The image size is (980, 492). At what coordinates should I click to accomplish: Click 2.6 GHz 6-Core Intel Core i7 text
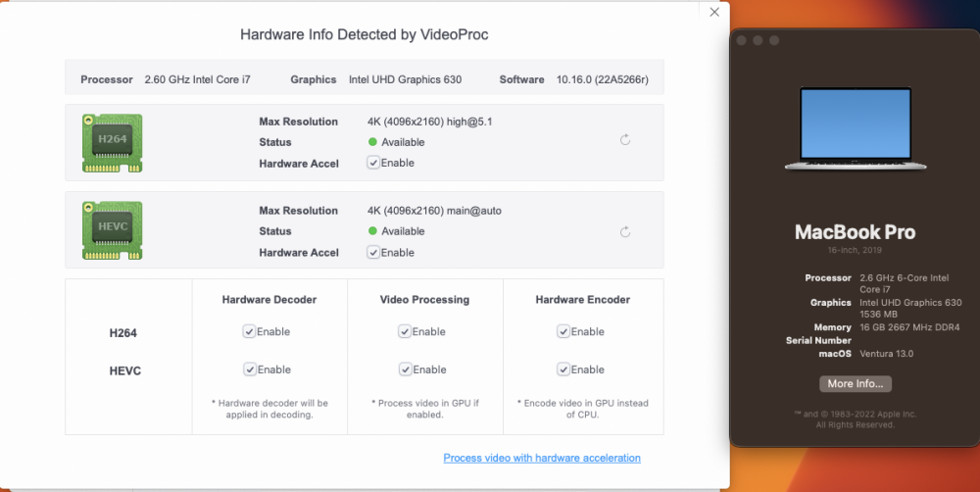905,283
